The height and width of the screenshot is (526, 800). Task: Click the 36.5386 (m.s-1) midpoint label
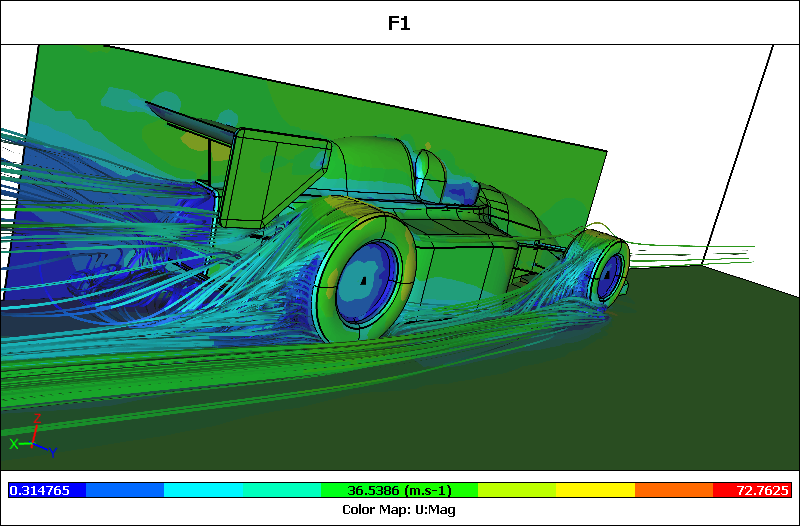[x=399, y=491]
